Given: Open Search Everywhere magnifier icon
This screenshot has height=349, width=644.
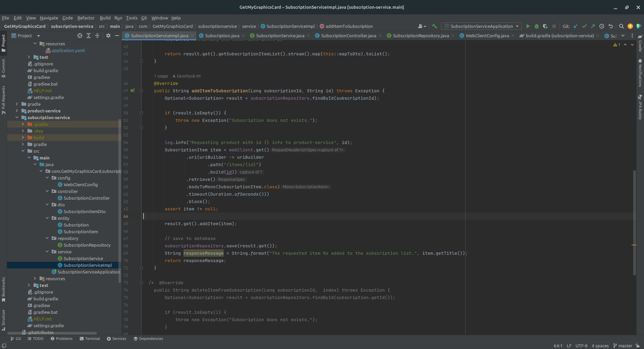Looking at the screenshot, I should pos(621,26).
